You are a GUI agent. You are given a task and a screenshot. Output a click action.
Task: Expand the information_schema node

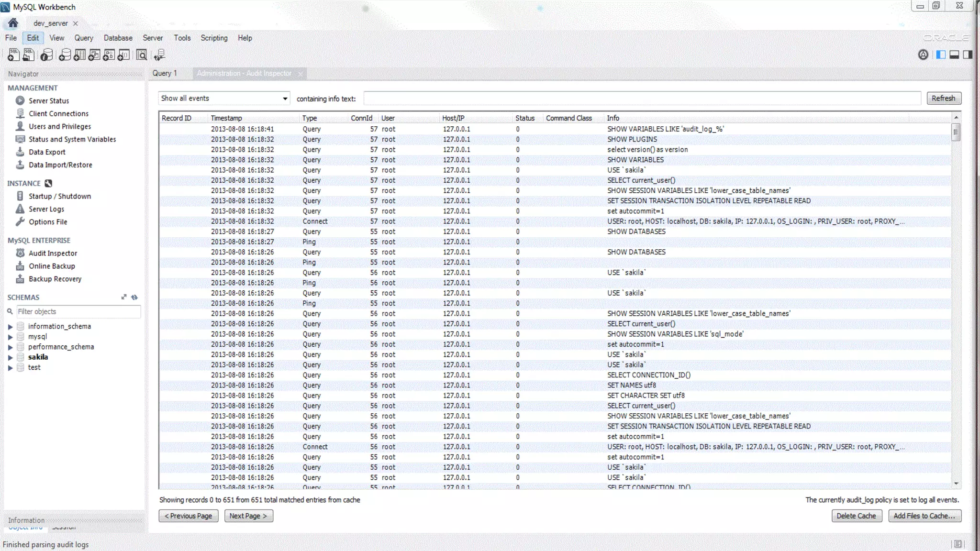(x=10, y=327)
